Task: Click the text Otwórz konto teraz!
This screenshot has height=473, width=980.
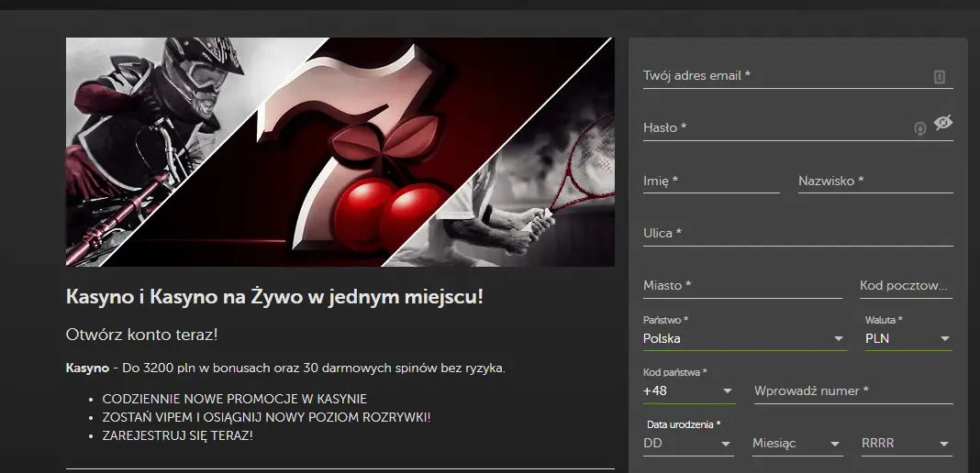Action: (142, 335)
